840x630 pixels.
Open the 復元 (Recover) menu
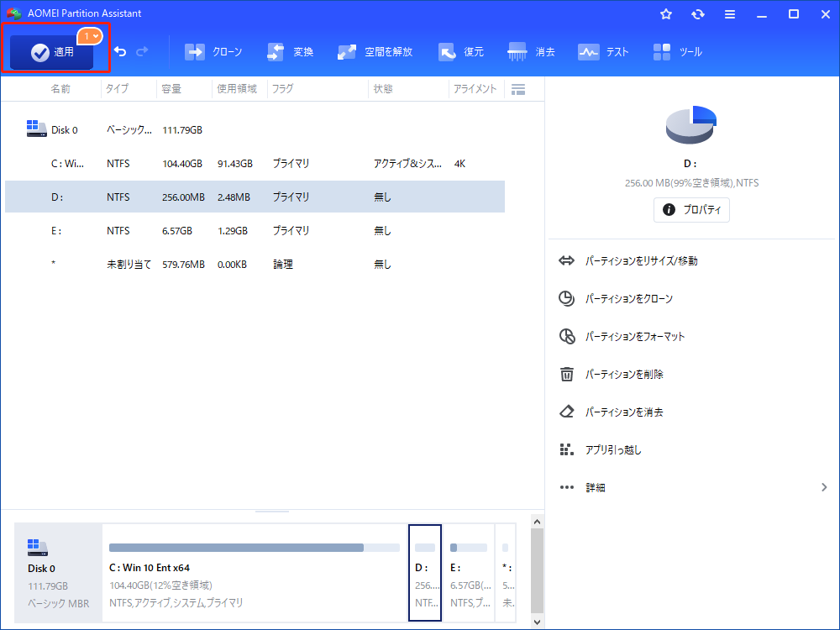point(460,52)
